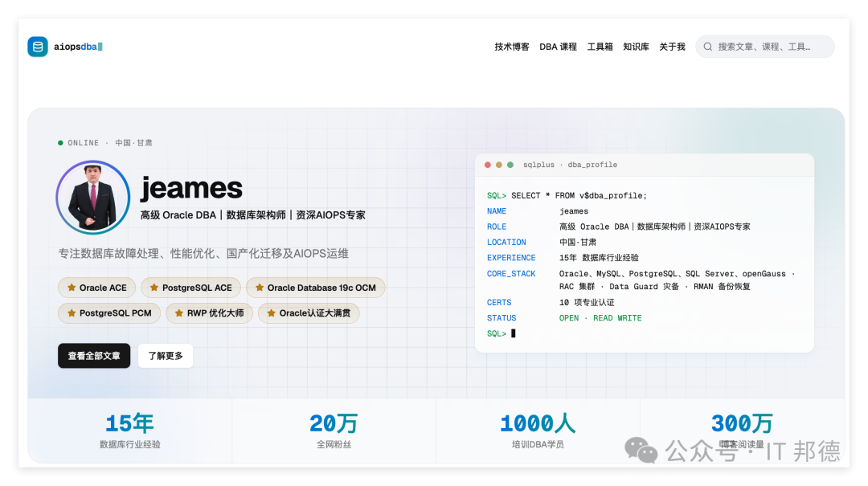The width and height of the screenshot is (868, 486).
Task: Click the CORE_STACK field label in terminal
Action: [511, 274]
